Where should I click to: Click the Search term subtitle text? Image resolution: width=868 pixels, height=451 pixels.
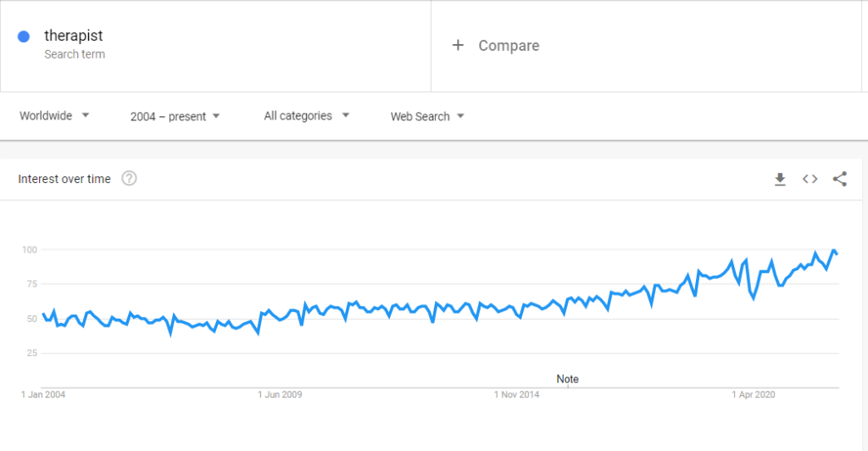pyautogui.click(x=75, y=54)
